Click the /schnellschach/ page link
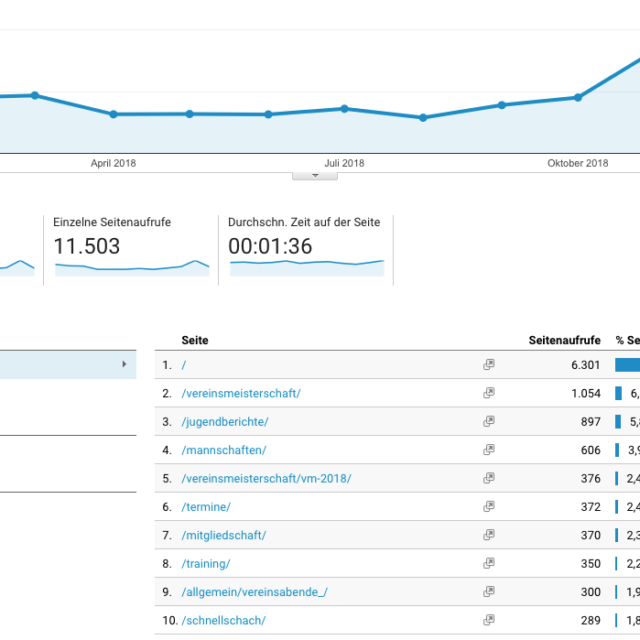The height and width of the screenshot is (640, 640). (223, 620)
